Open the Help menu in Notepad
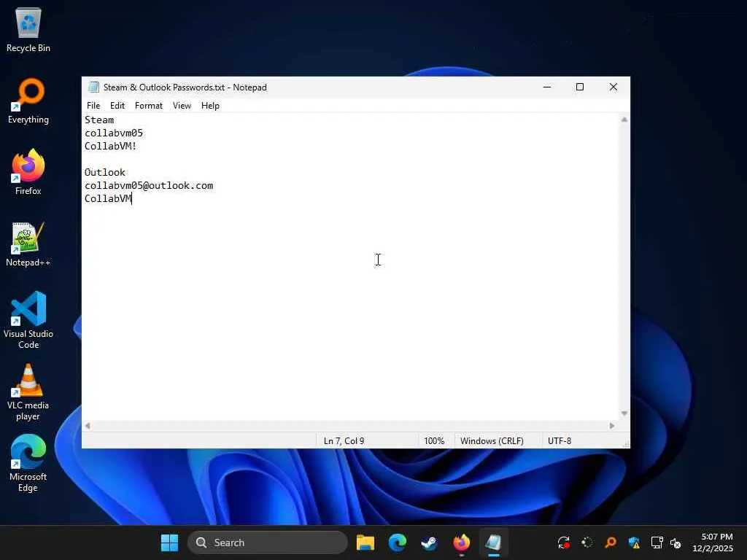Image resolution: width=747 pixels, height=560 pixels. tap(210, 106)
